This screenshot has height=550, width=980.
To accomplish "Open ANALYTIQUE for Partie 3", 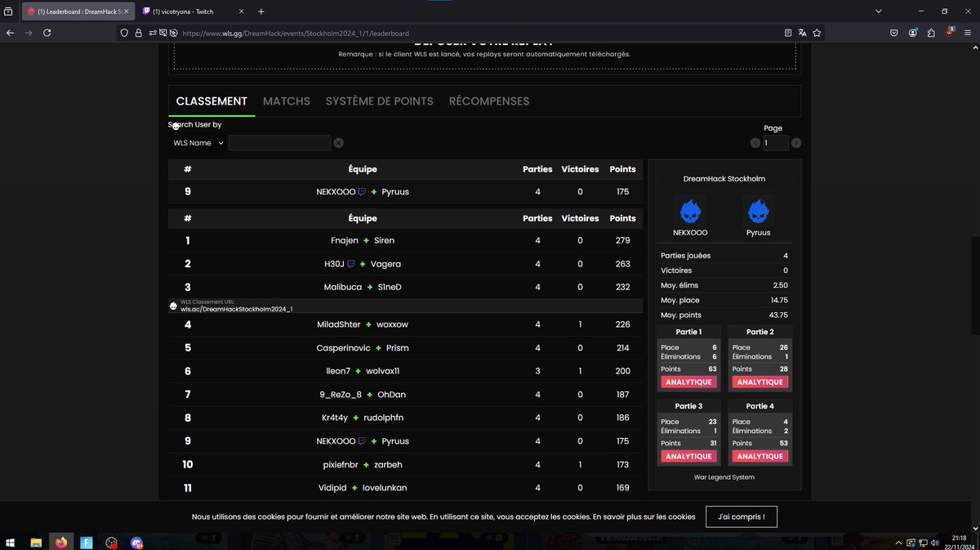I will [688, 457].
